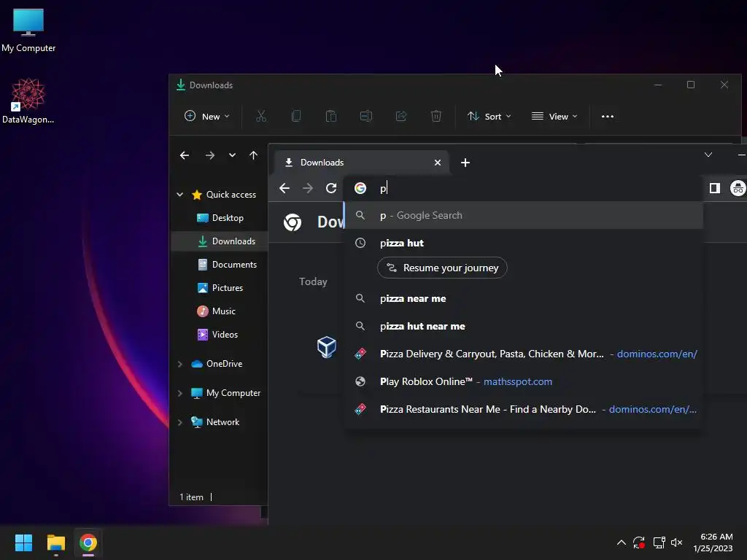Click the network display tray icon
Screen dimensions: 747x560
pos(659,542)
